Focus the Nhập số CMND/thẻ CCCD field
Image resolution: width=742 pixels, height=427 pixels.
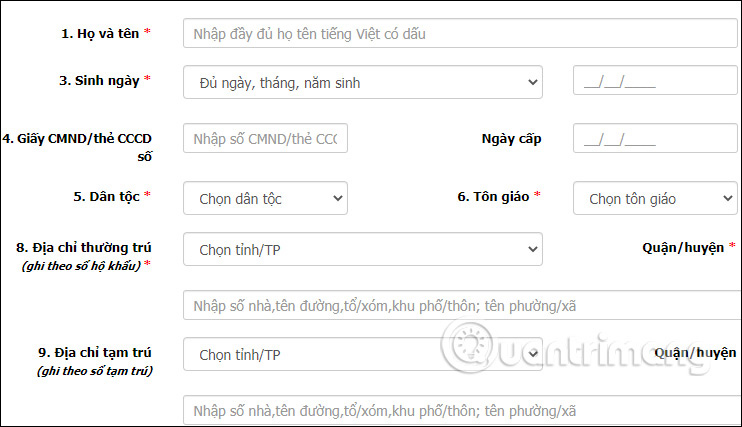265,138
